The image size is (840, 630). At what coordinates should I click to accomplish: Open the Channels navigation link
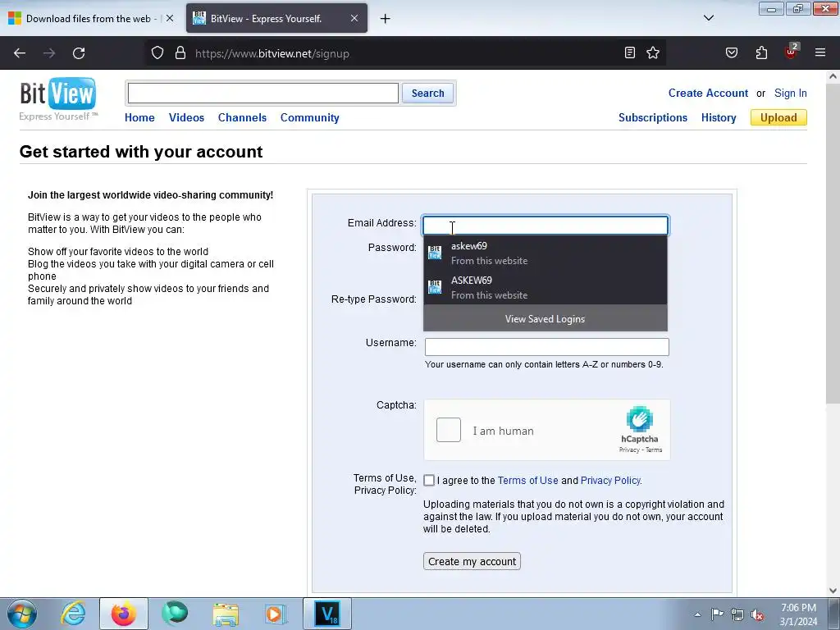click(242, 118)
